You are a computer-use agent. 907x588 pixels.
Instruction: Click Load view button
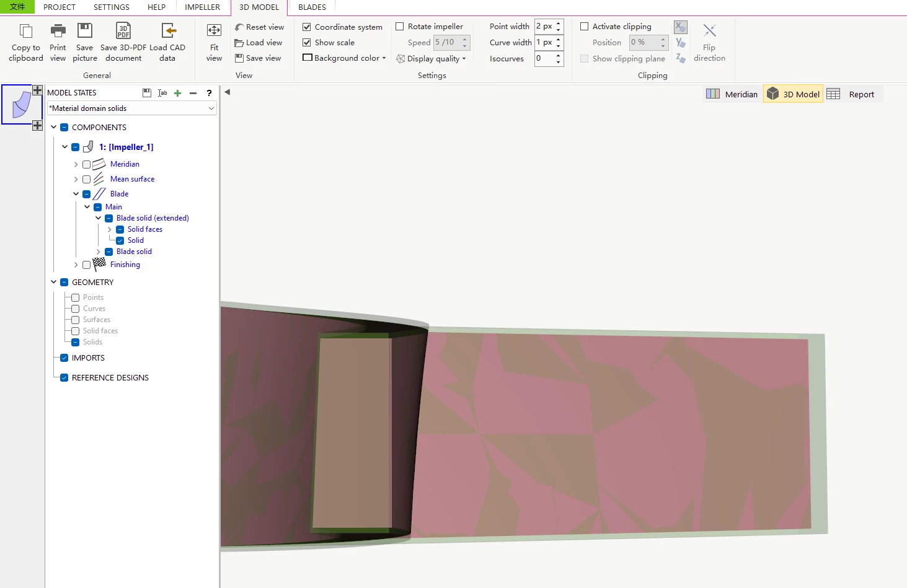tap(258, 43)
